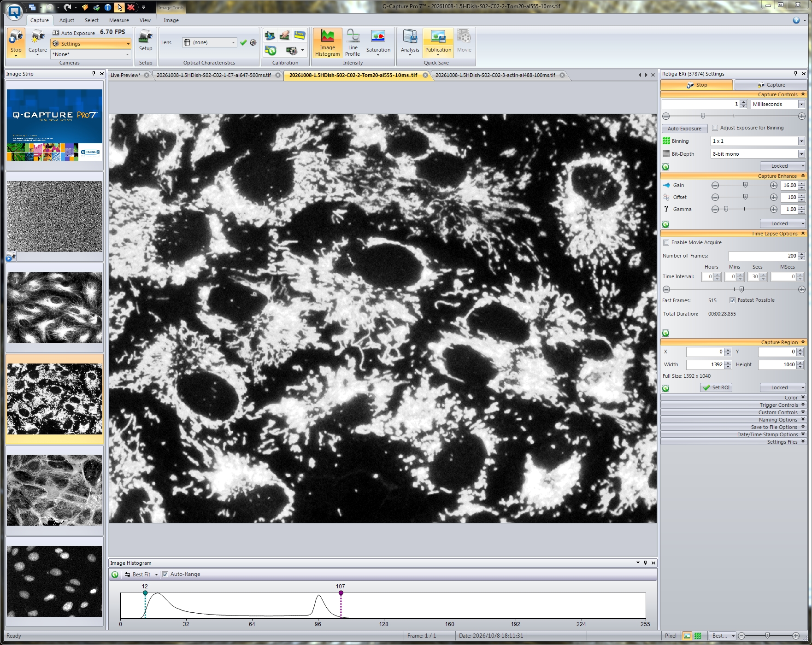
Task: Click the green checkmark beside Lens
Action: (243, 42)
